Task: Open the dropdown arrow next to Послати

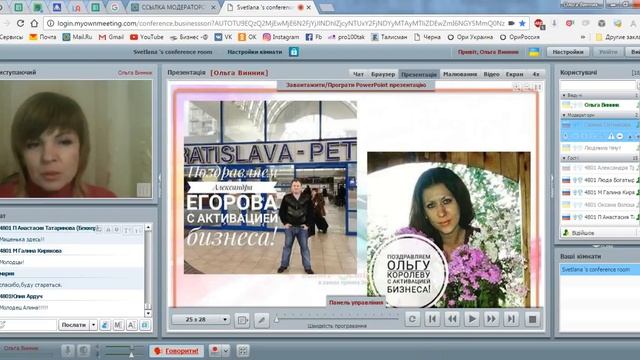Action: pos(93,325)
